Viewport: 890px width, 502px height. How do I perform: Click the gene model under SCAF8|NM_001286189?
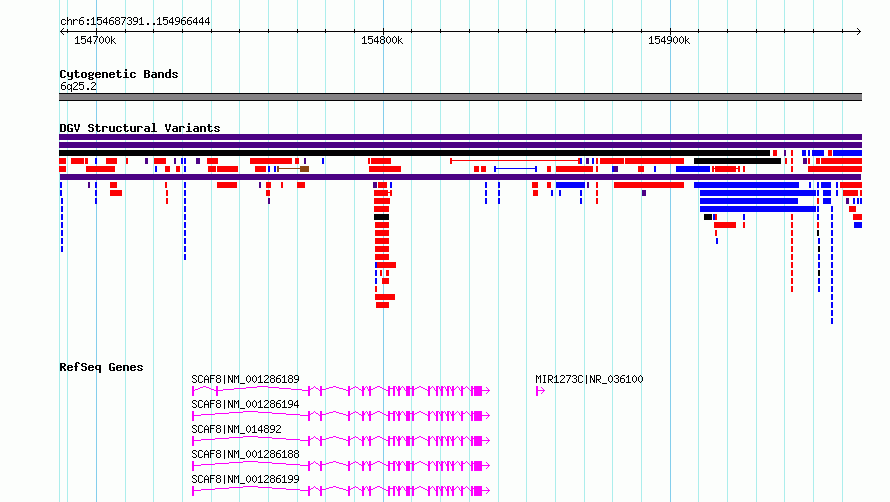(x=341, y=391)
